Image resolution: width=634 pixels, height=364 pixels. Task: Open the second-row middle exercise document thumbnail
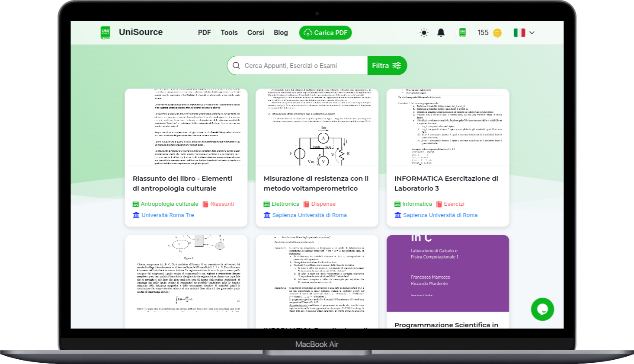click(x=317, y=273)
